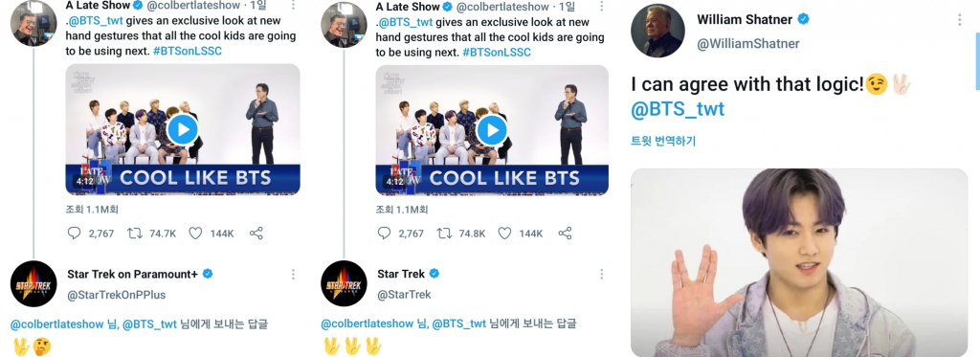Screen dimensions: 980x357
Task: Play the video in the middle tweet
Action: [x=492, y=130]
